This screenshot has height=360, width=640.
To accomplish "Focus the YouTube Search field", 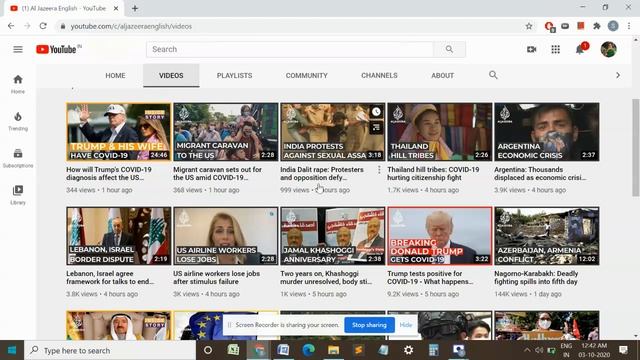I will coord(290,49).
